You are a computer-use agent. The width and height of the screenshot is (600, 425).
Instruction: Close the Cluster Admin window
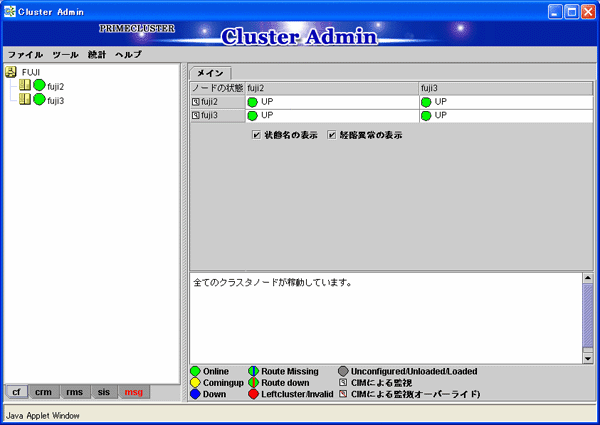coord(588,12)
